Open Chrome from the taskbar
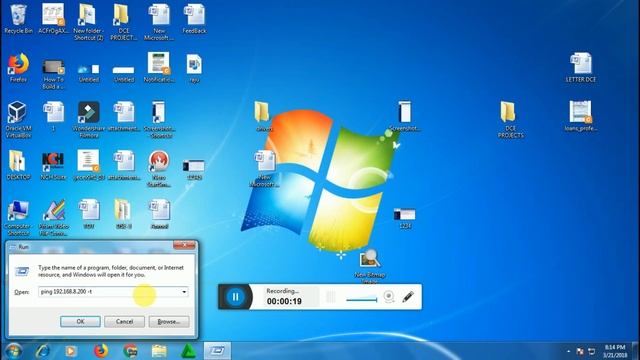The width and height of the screenshot is (640, 360). tap(130, 351)
